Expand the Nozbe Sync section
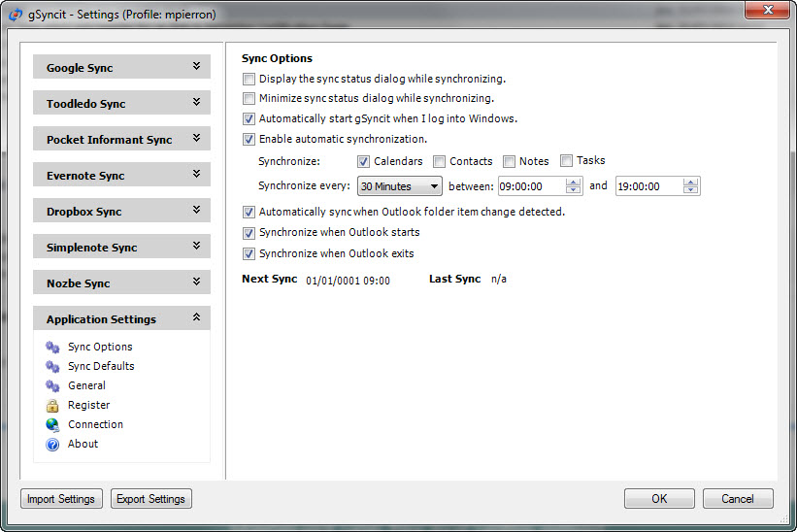 [121, 283]
